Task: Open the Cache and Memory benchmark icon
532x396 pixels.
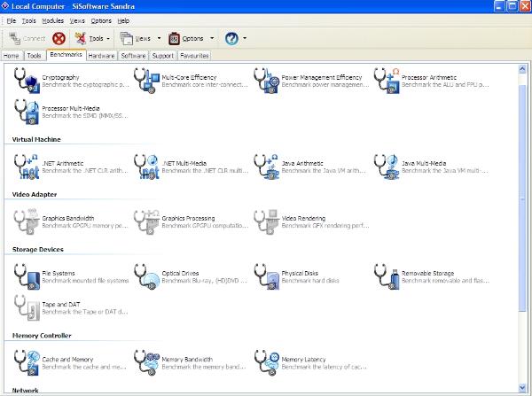Action: 27,362
